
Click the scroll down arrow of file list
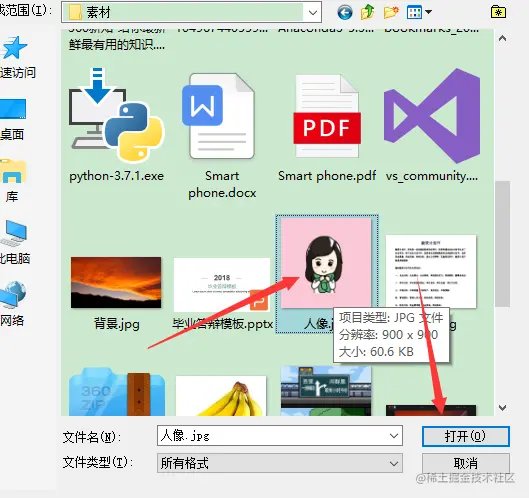click(502, 408)
